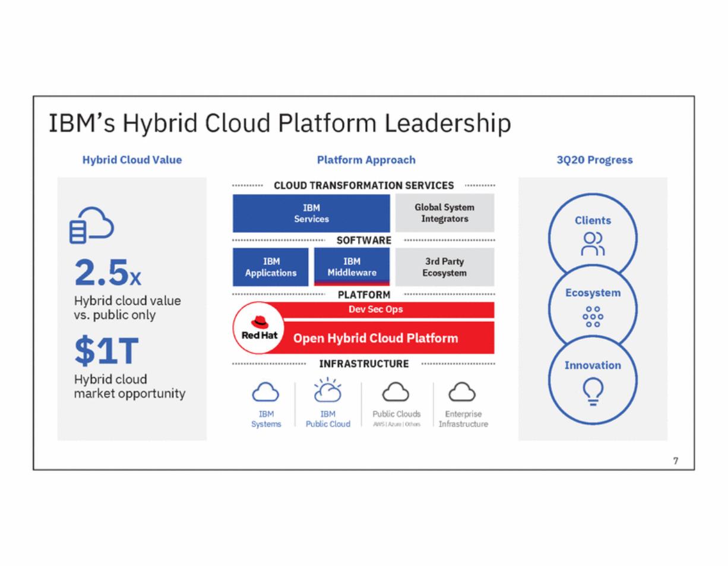Click the AWS | Azure | Others caption

tap(396, 424)
